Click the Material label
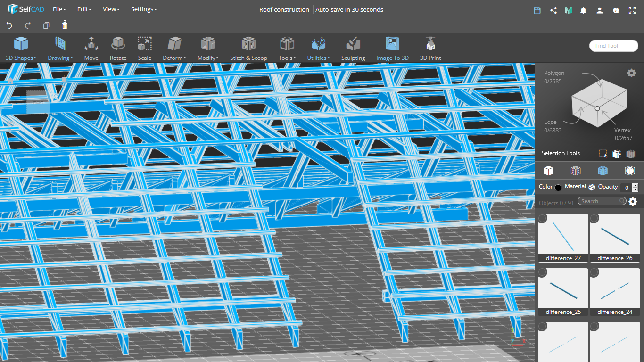The width and height of the screenshot is (644, 362). click(x=575, y=187)
